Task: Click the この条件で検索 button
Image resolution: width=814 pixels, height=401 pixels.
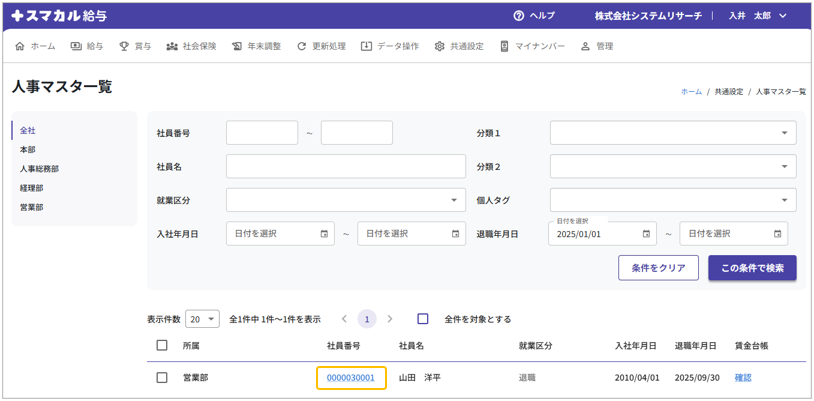Action: 752,268
